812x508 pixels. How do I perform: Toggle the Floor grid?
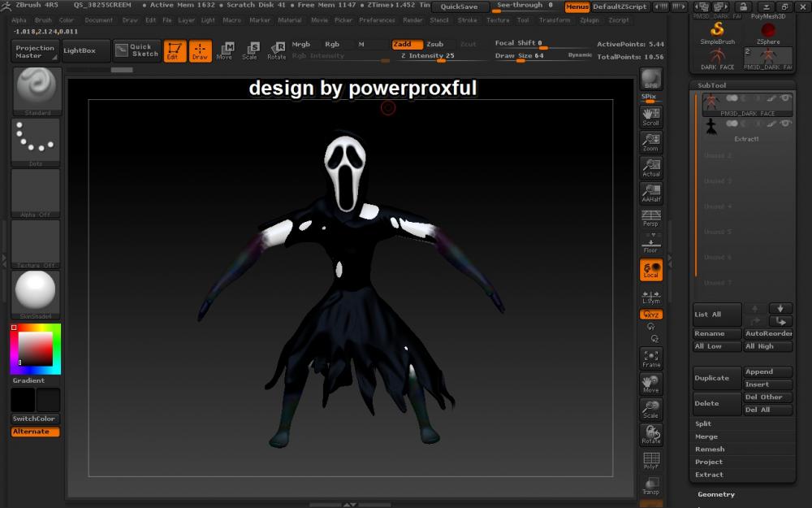click(651, 244)
